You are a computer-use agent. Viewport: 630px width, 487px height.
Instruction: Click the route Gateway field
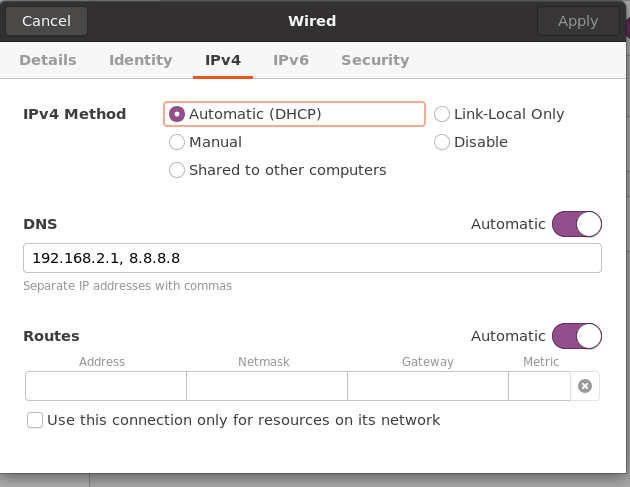click(x=427, y=386)
